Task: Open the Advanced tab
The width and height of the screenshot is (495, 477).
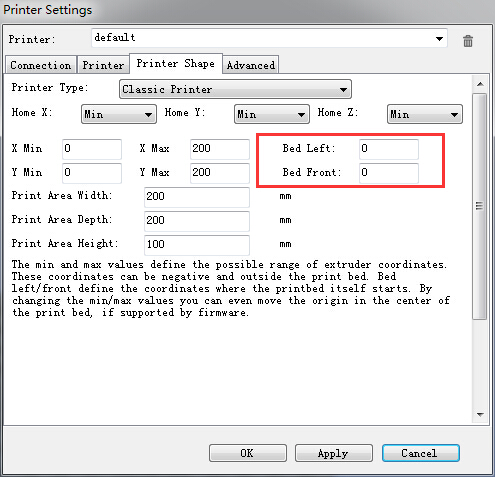Action: [251, 65]
